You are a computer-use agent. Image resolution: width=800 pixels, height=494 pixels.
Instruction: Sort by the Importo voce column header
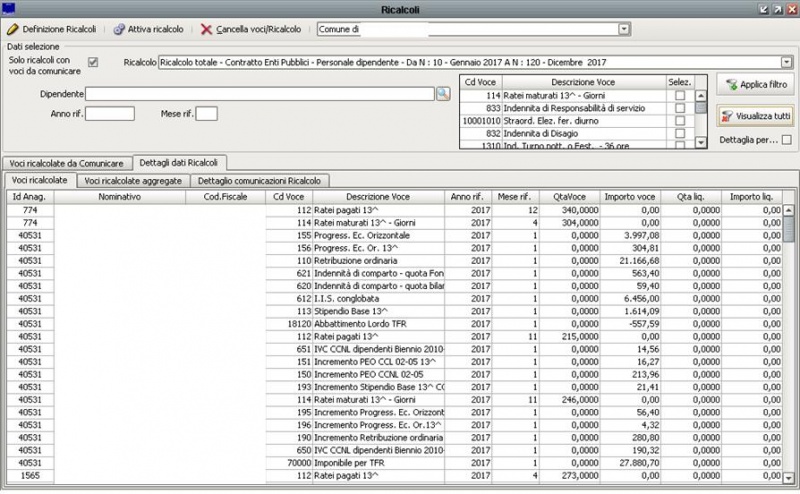pyautogui.click(x=630, y=197)
